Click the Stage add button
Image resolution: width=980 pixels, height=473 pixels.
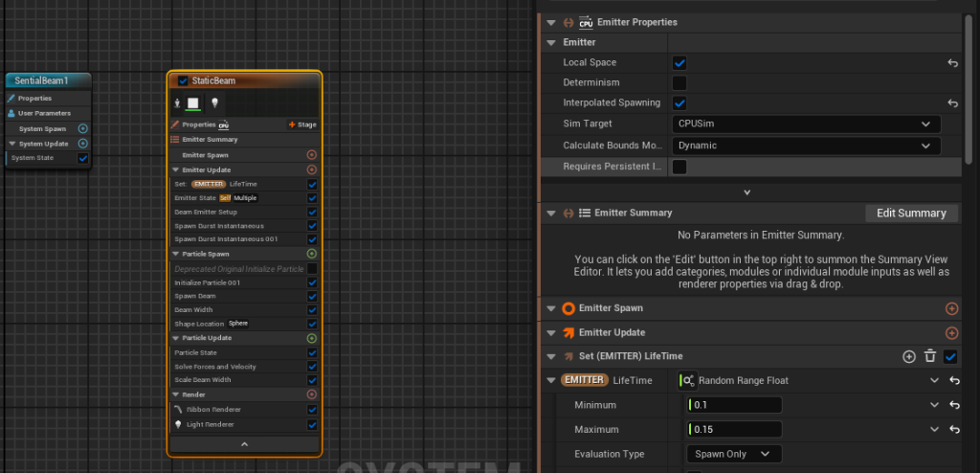302,124
